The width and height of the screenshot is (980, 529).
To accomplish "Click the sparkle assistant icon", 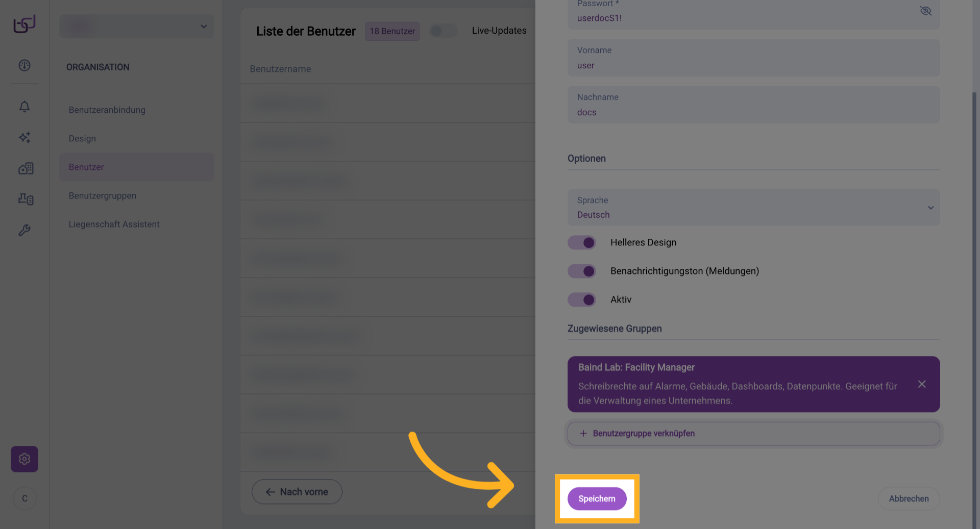I will [24, 137].
